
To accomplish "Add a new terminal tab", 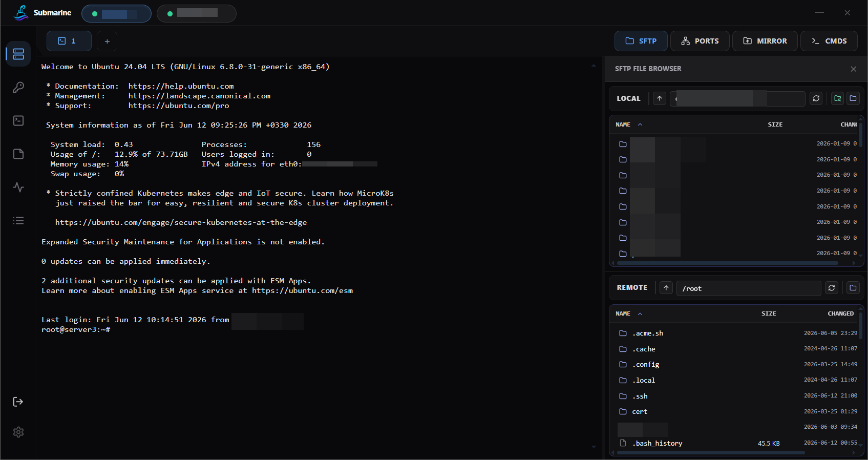I will point(107,41).
